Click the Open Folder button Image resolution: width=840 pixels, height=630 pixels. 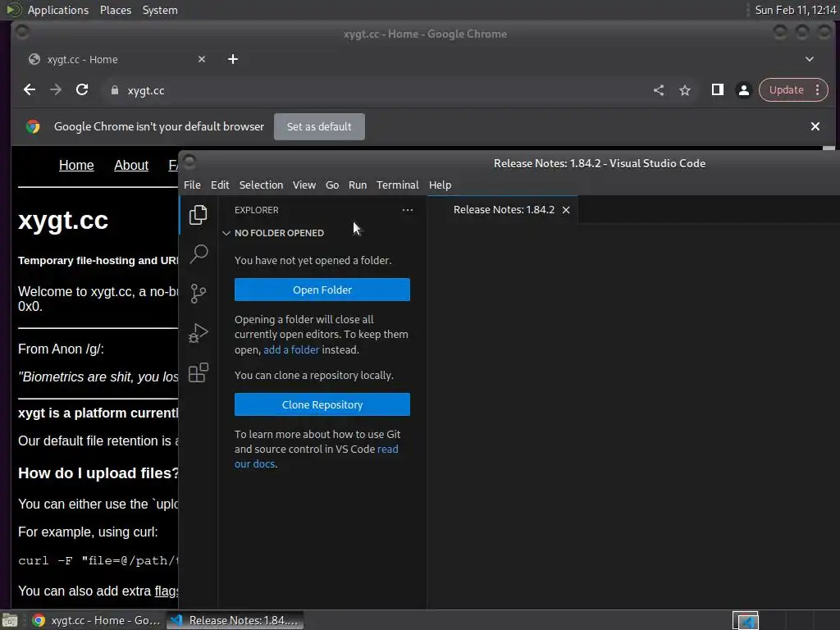click(x=322, y=290)
